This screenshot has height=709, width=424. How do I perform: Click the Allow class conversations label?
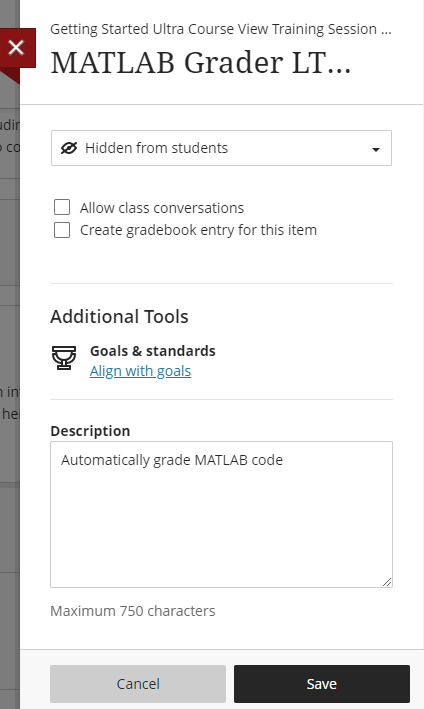click(x=162, y=208)
